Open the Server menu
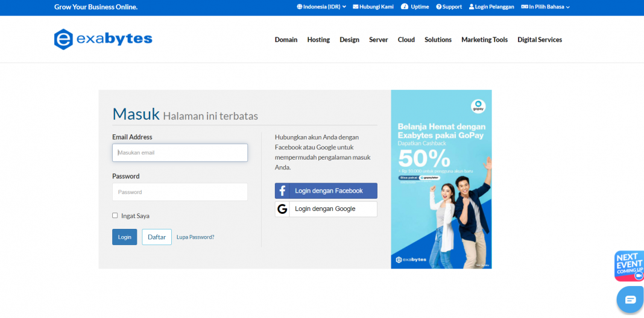Viewport: 644px width, 318px height. coord(379,40)
